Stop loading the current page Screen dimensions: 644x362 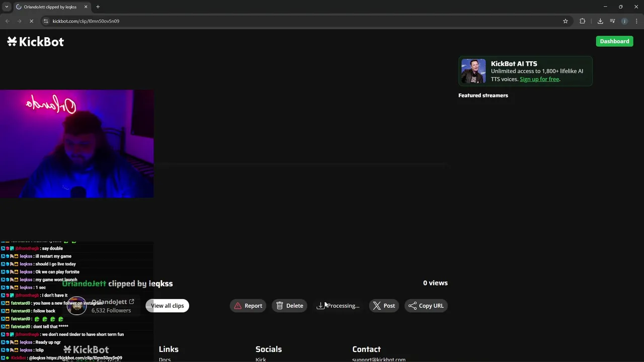coord(31,21)
